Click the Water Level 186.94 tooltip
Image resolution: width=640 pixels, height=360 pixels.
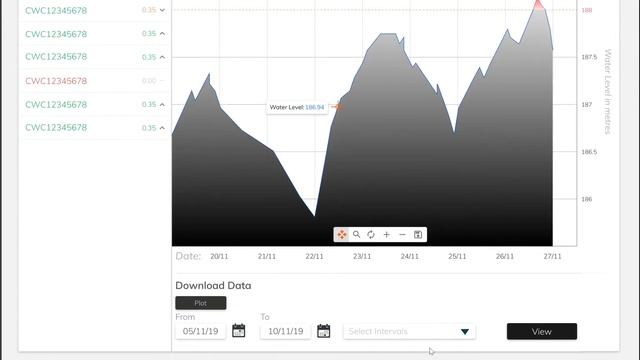[297, 107]
